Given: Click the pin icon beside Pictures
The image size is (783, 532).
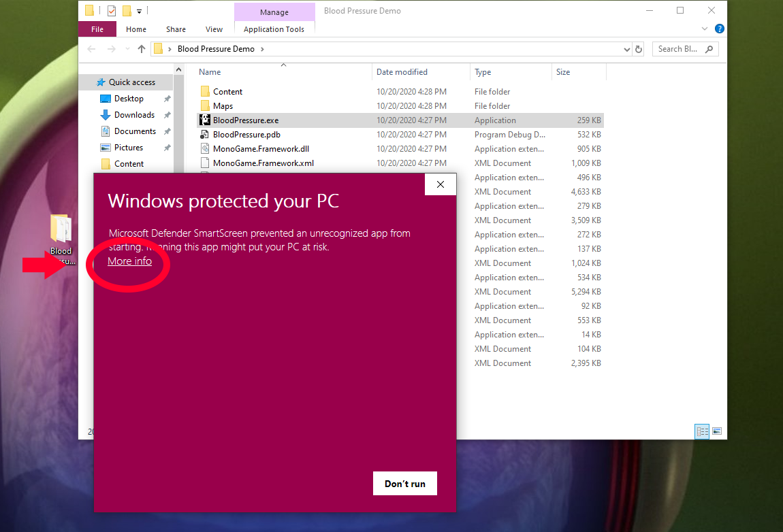Looking at the screenshot, I should click(x=167, y=148).
